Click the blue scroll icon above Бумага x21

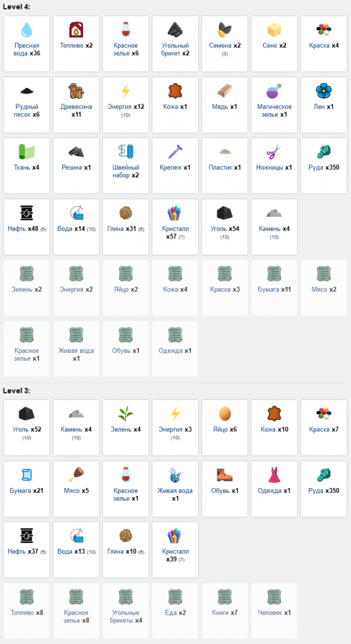coord(26,475)
